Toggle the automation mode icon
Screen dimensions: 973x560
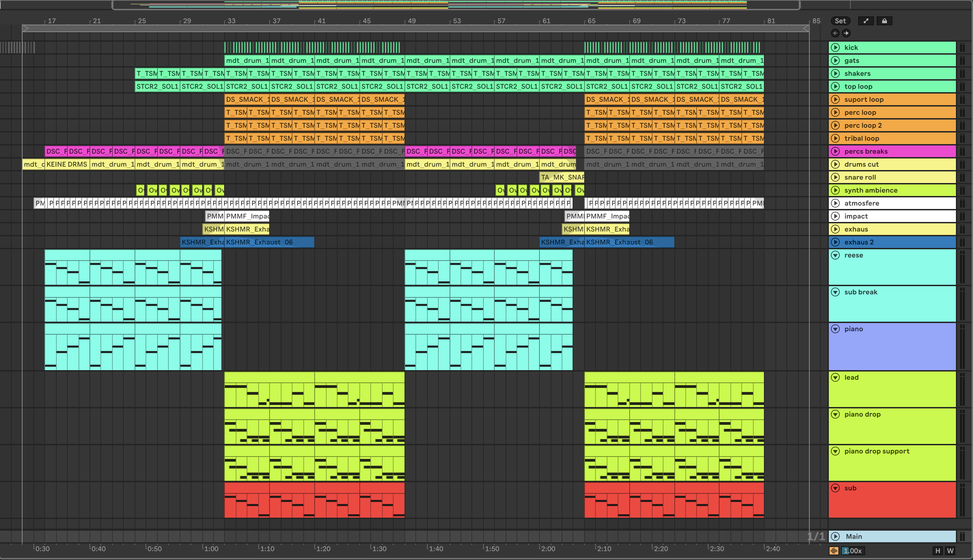click(x=866, y=21)
